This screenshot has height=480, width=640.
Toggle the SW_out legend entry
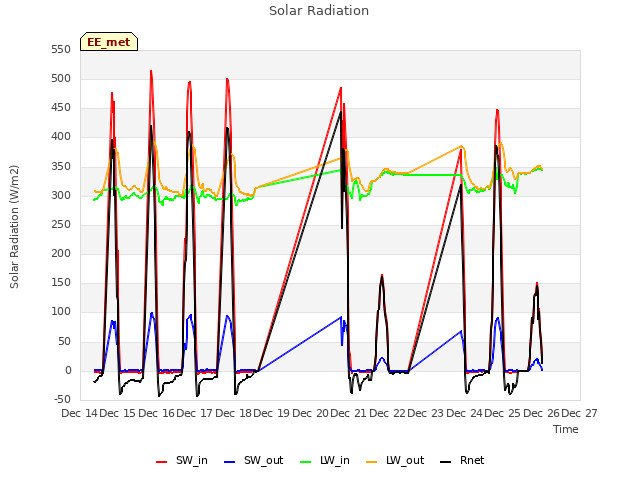coord(254,460)
